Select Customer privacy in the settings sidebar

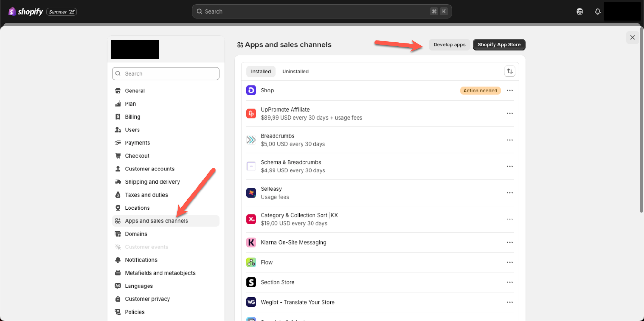[x=147, y=298]
